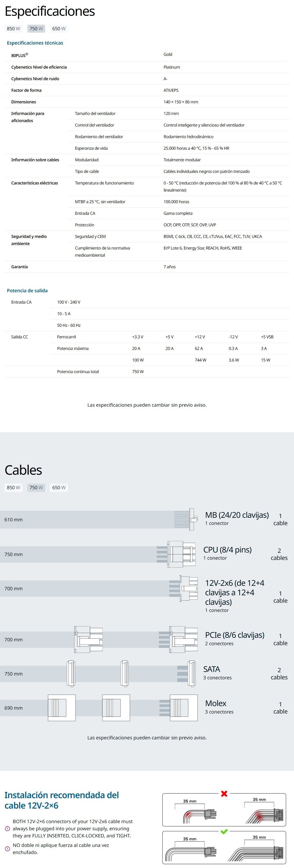Click the warning icon beside the BOTH 12V-2×6 text
This screenshot has width=294, height=868.
(x=7, y=828)
